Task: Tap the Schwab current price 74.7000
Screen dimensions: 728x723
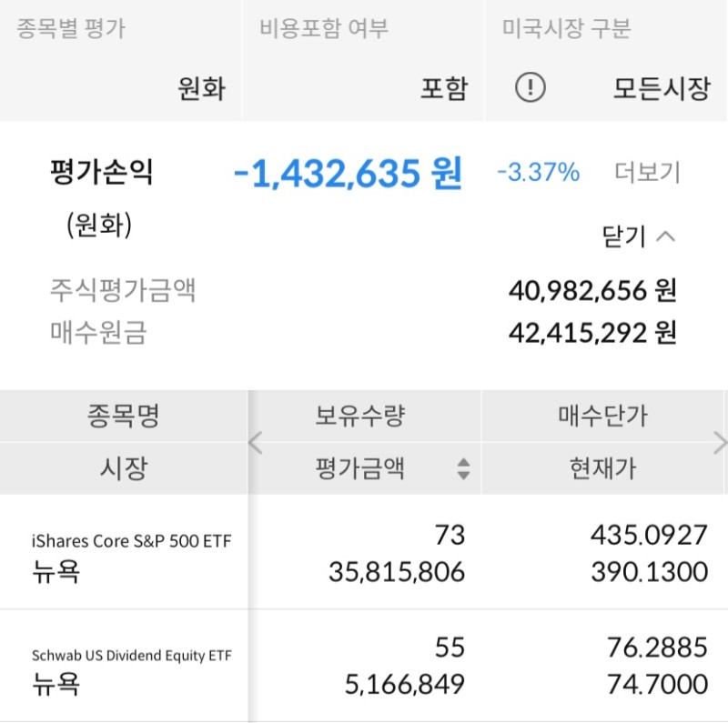Action: click(657, 684)
